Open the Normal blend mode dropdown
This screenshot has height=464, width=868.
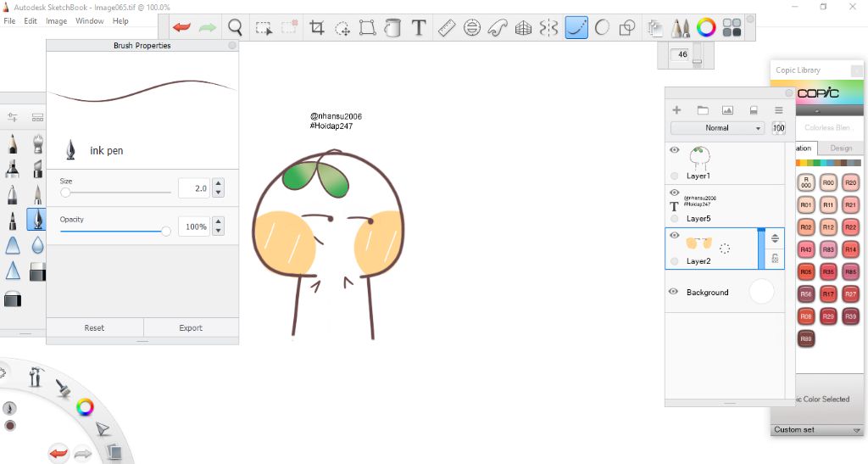click(717, 128)
